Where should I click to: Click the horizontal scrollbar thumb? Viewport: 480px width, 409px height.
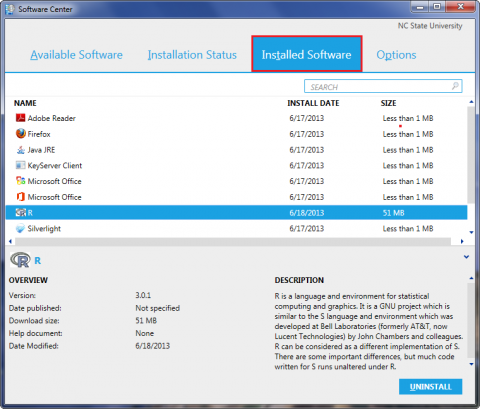coord(233,241)
